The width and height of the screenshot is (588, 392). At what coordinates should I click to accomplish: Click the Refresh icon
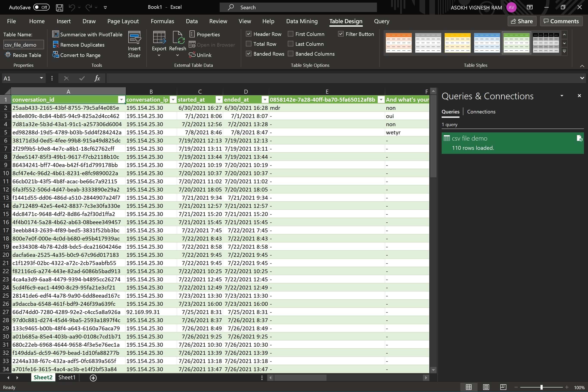coord(178,37)
